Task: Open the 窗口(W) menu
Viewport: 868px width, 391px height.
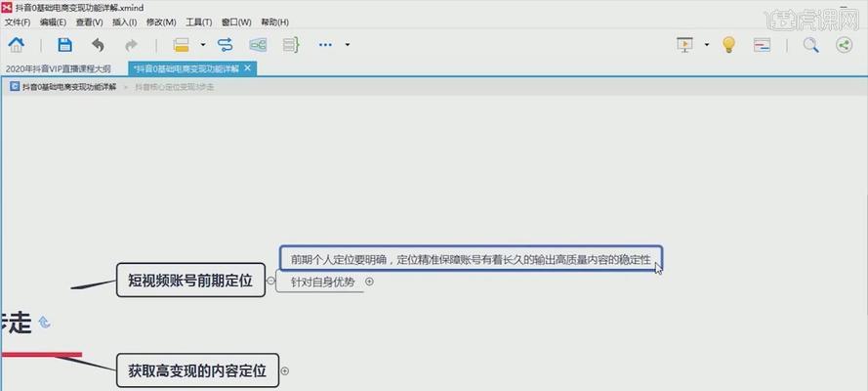Action: 236,22
